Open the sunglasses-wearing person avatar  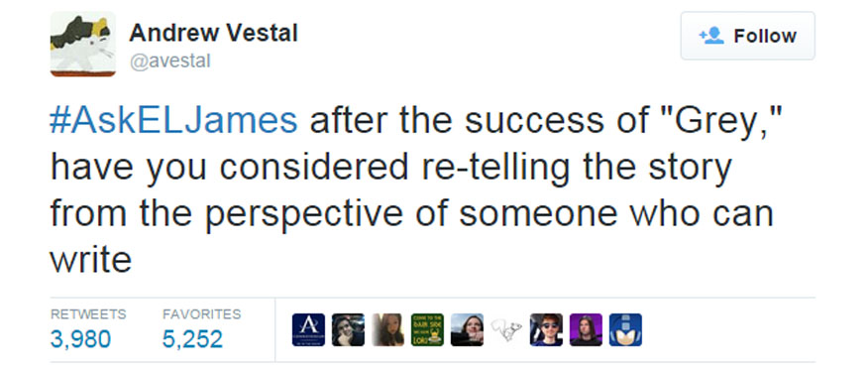[546, 329]
